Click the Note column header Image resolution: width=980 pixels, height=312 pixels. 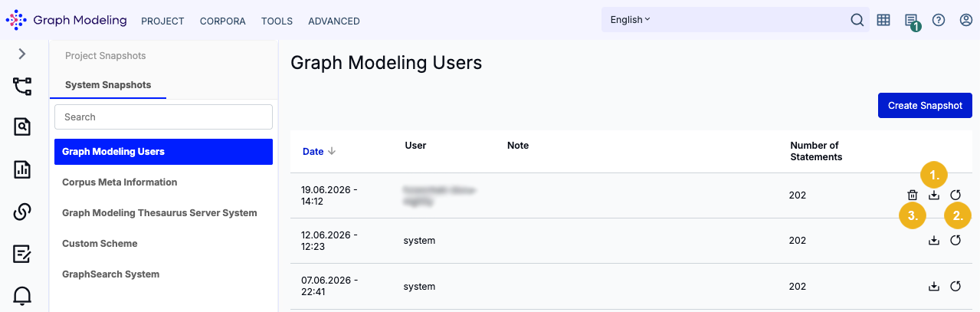pyautogui.click(x=518, y=146)
